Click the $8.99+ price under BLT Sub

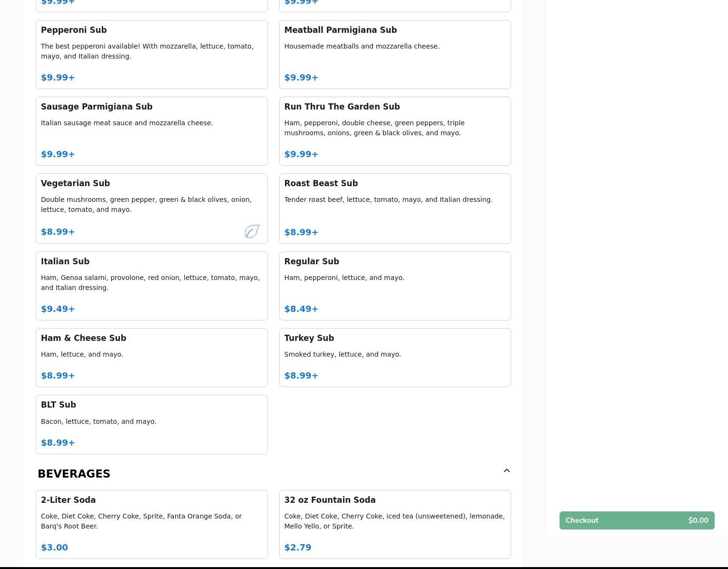pyautogui.click(x=58, y=443)
